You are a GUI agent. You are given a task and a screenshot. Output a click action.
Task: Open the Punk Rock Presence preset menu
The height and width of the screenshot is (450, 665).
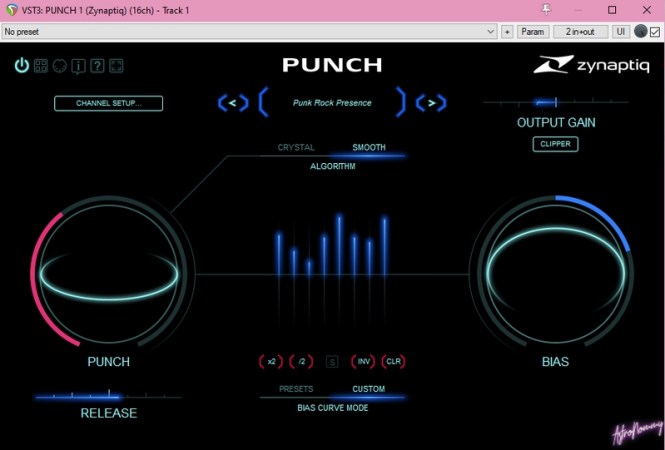tap(332, 103)
